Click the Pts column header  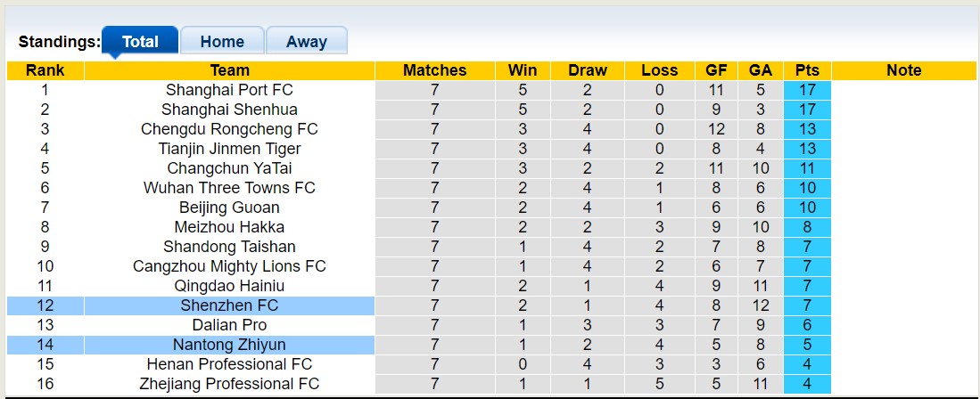(x=807, y=70)
